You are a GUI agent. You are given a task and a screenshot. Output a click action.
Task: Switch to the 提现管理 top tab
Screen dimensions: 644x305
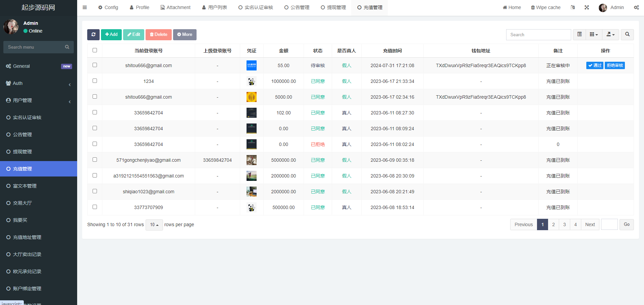333,7
